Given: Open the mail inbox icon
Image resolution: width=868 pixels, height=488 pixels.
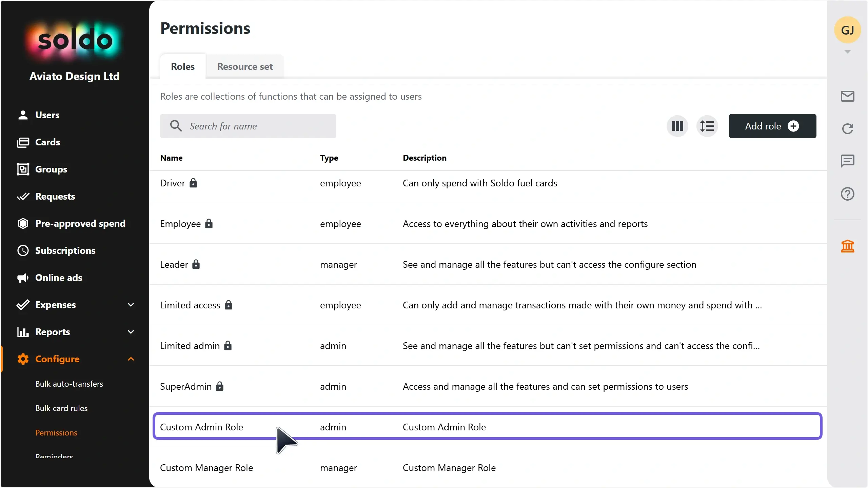Looking at the screenshot, I should point(847,96).
